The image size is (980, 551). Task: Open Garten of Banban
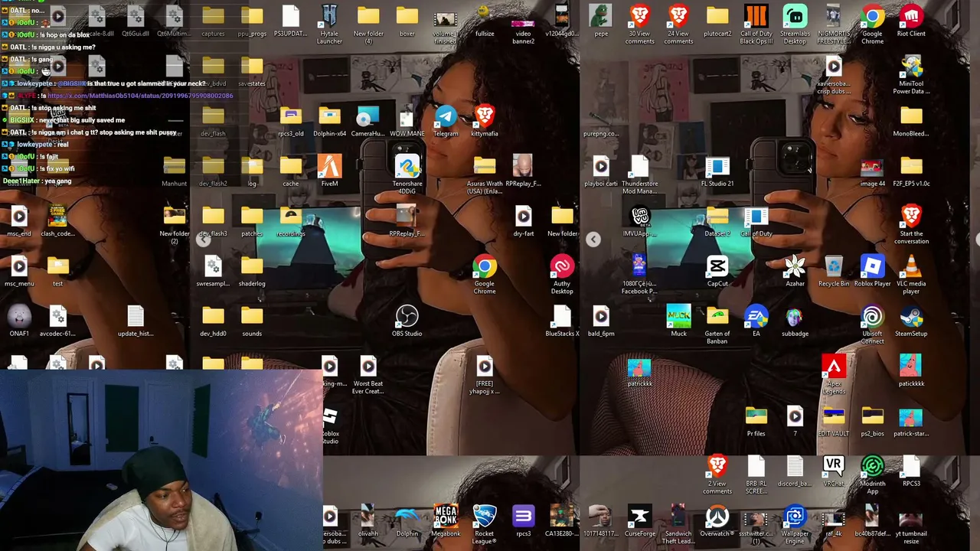pyautogui.click(x=717, y=324)
